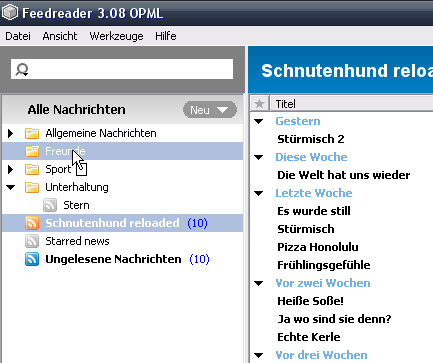The width and height of the screenshot is (433, 363).
Task: Open the Neu dropdown button
Action: pos(210,110)
